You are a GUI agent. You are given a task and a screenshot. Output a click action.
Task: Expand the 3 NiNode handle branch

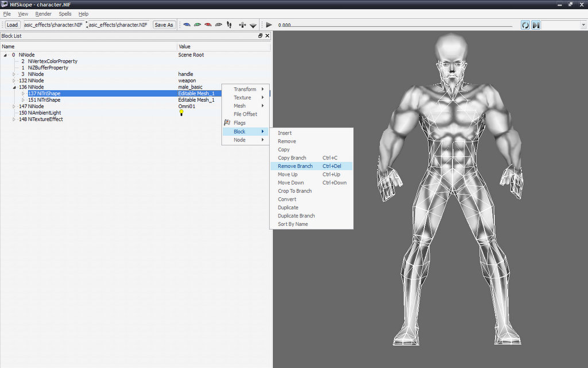point(14,74)
